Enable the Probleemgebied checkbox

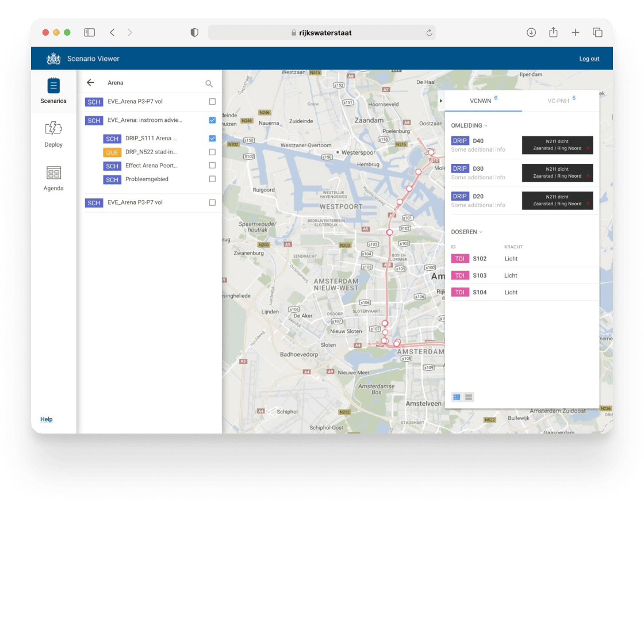pyautogui.click(x=212, y=179)
